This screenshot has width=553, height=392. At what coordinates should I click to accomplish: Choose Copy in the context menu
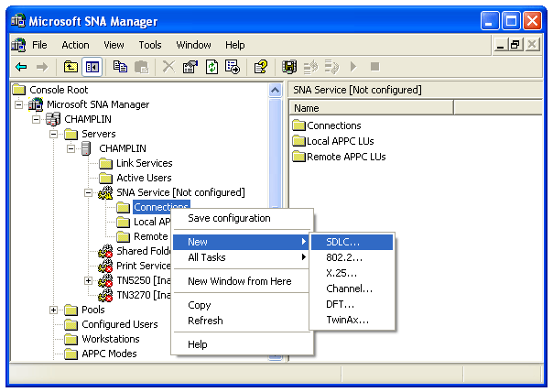click(243, 305)
